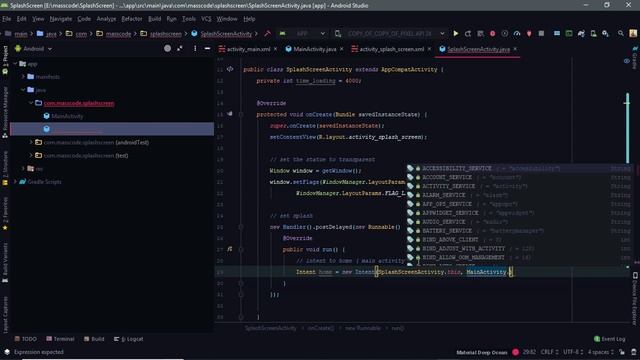Expand the res folder
This screenshot has width=640, height=360.
(x=23, y=168)
